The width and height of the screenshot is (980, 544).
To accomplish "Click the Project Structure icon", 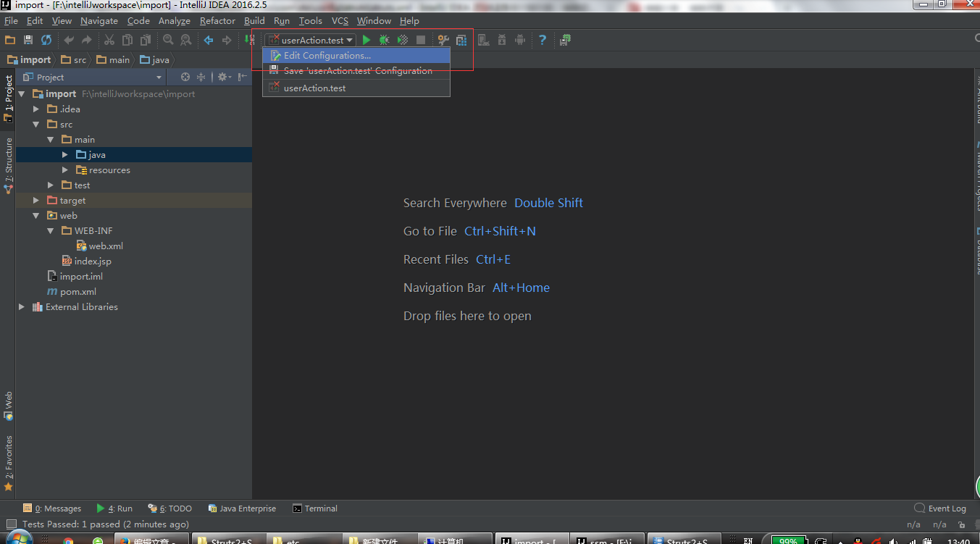I will (x=461, y=41).
